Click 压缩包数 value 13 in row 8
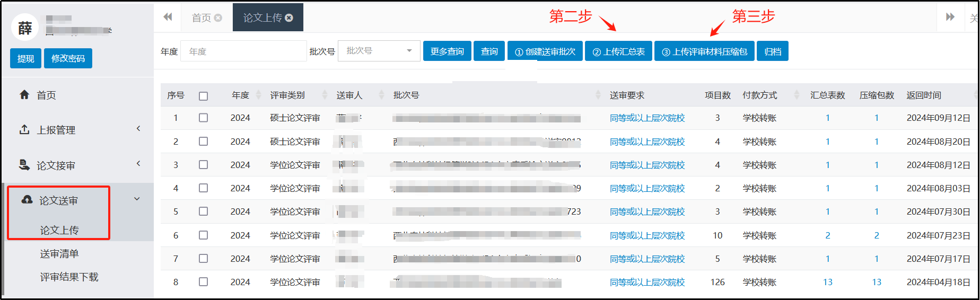 [877, 283]
